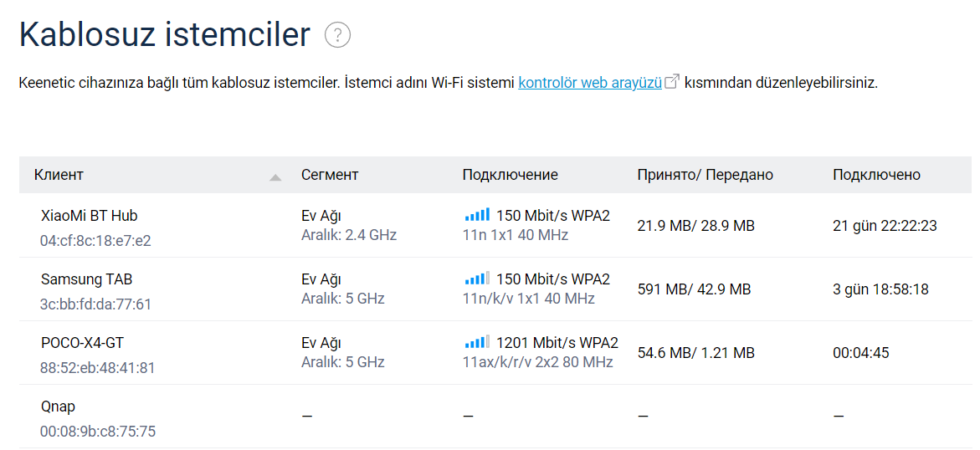Click the 1201 Mbit/s WPA2 connection text
Screen dimensions: 980x450
pyautogui.click(x=557, y=343)
